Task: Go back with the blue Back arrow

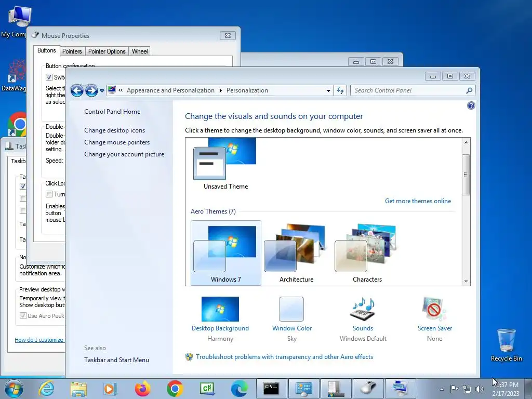Action: point(77,90)
